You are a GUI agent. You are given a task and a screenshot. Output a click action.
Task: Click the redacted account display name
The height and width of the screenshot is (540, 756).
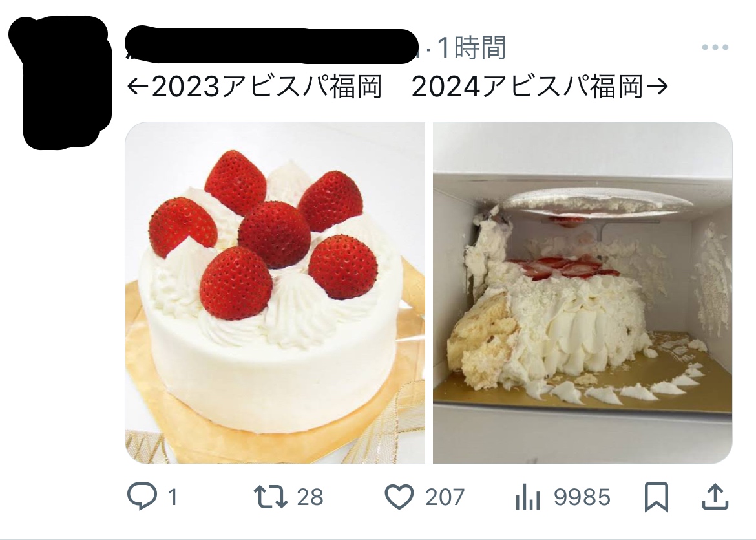271,47
